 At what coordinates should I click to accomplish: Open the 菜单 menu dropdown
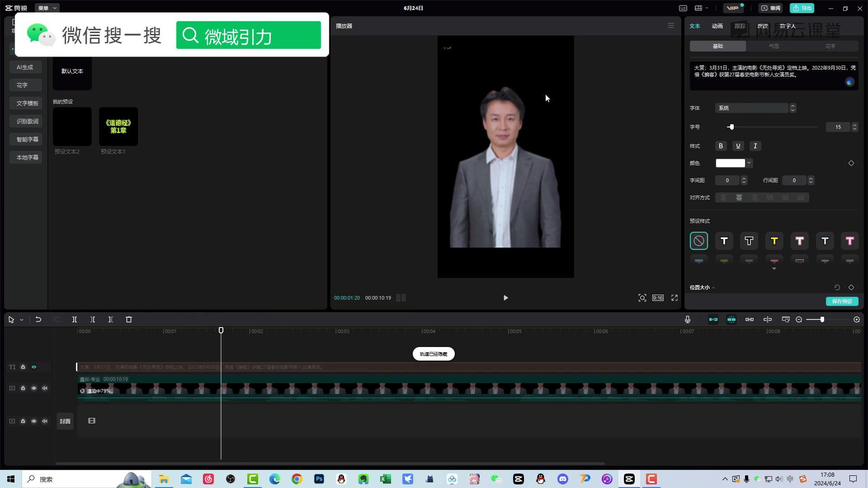coord(47,8)
